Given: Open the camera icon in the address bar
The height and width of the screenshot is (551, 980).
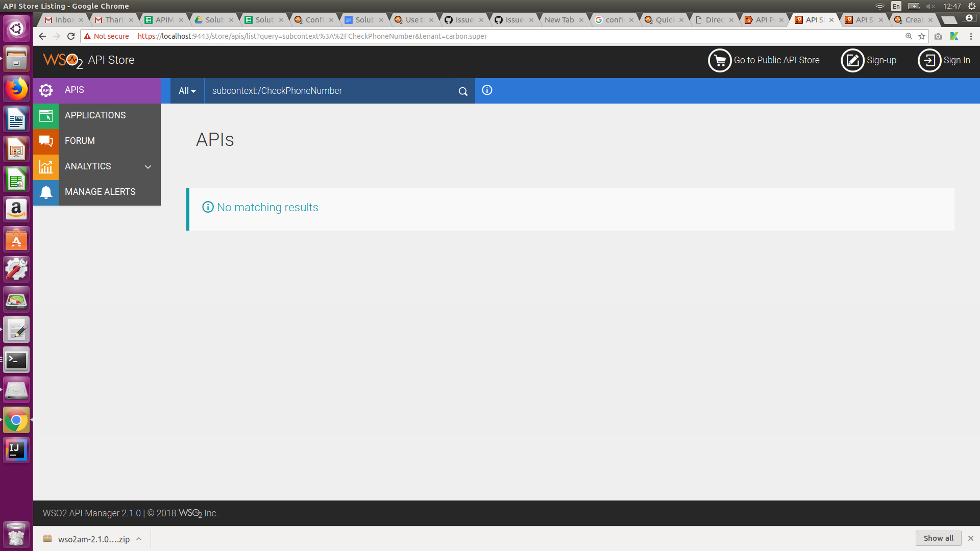Looking at the screenshot, I should pos(938,36).
